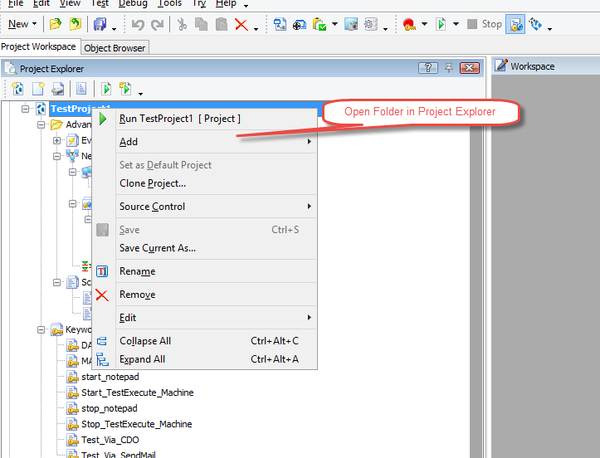Select the Start_TestExecute_Machine keyword test
The width and height of the screenshot is (600, 458).
pos(137,393)
